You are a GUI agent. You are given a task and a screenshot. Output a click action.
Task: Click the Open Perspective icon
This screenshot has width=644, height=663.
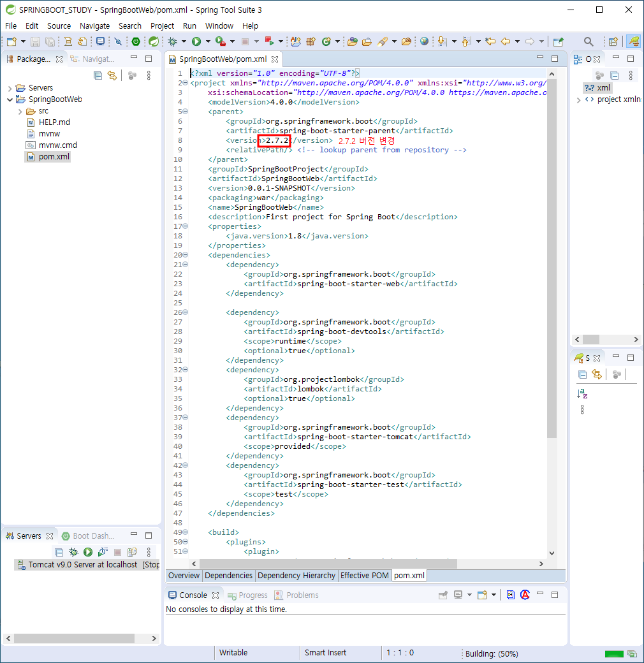point(613,41)
